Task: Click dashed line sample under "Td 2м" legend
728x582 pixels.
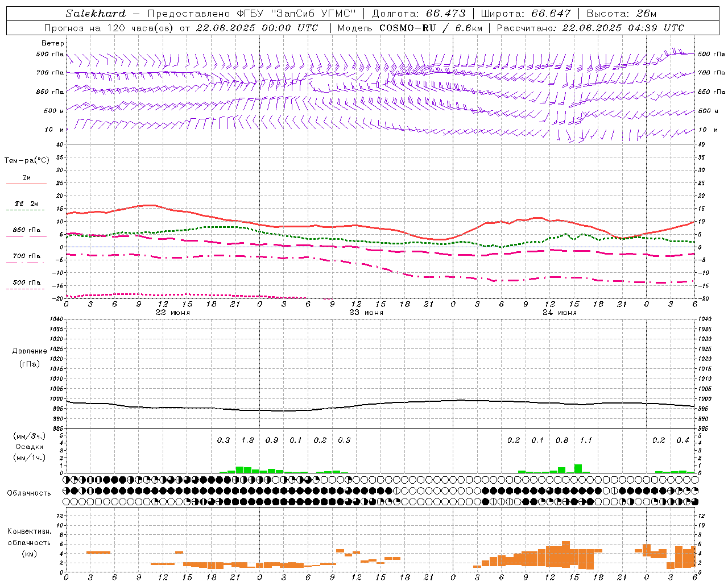Action: click(25, 210)
